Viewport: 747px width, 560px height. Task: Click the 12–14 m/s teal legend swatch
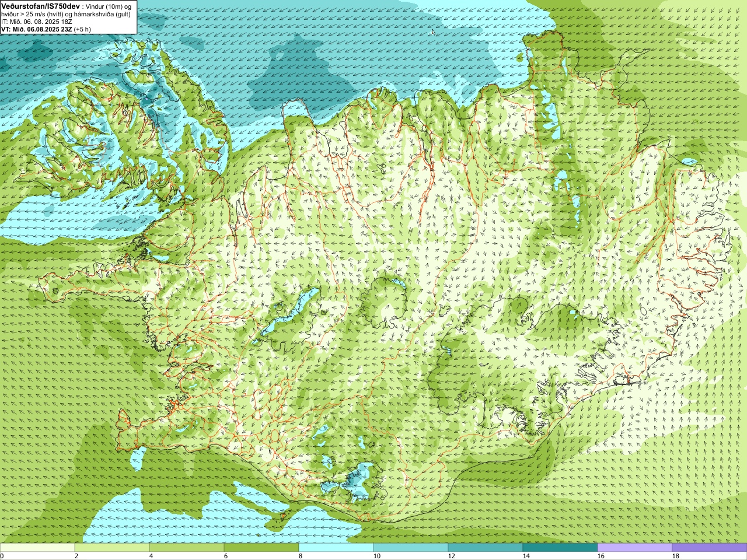[486, 548]
